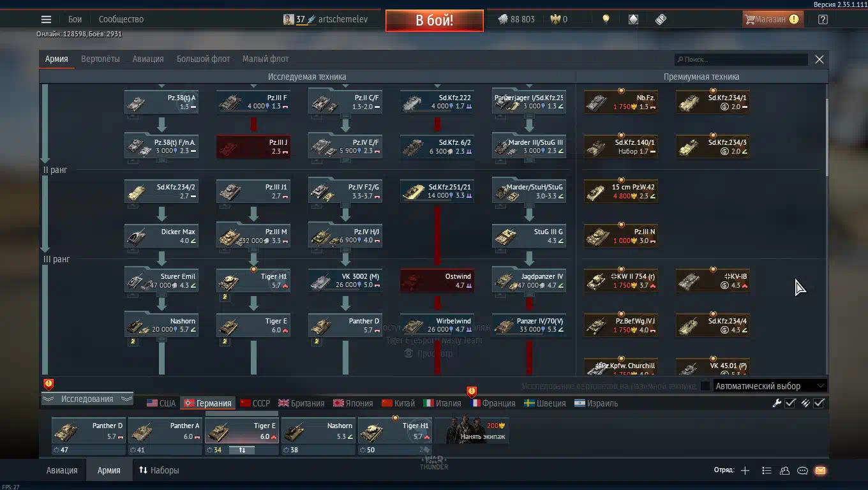Select the Jagdpanzer IV vehicle

[529, 281]
